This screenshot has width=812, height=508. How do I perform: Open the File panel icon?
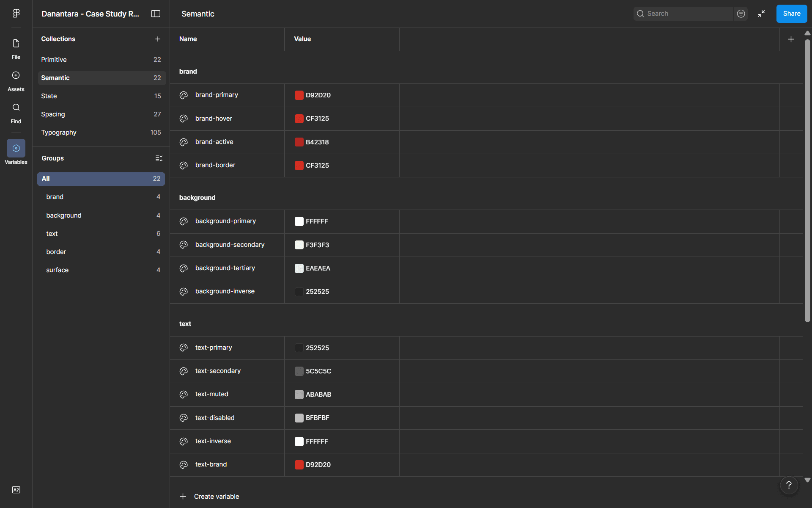(16, 44)
